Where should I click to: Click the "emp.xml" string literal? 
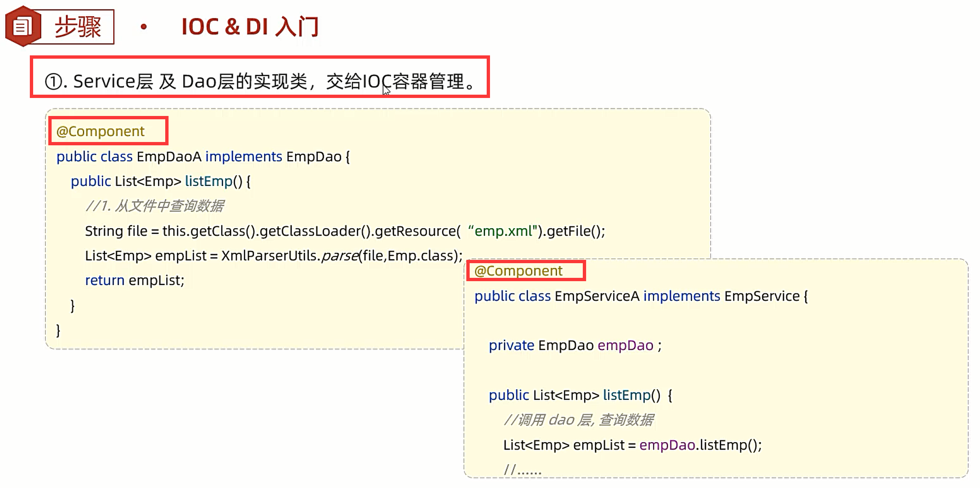pos(503,231)
